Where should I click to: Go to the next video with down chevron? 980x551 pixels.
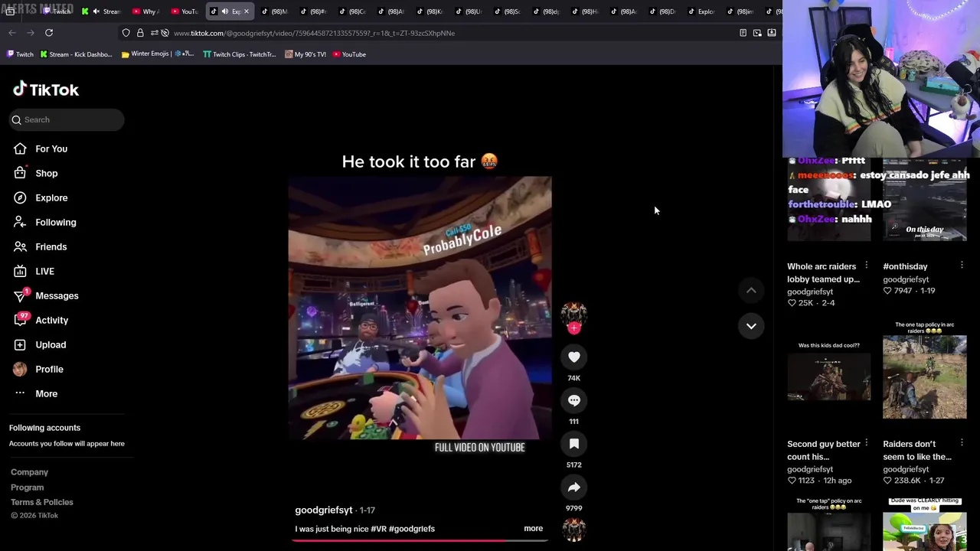coord(751,326)
